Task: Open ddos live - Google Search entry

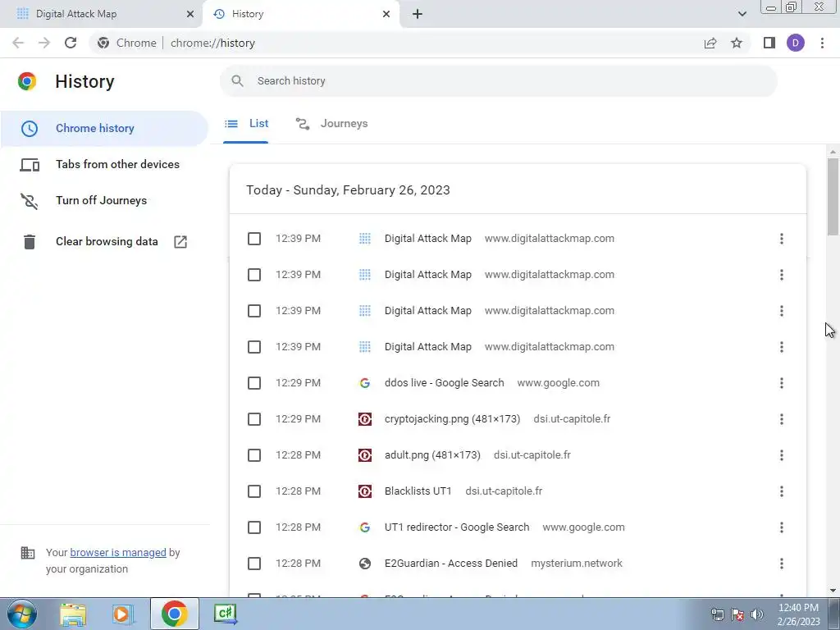Action: (444, 383)
